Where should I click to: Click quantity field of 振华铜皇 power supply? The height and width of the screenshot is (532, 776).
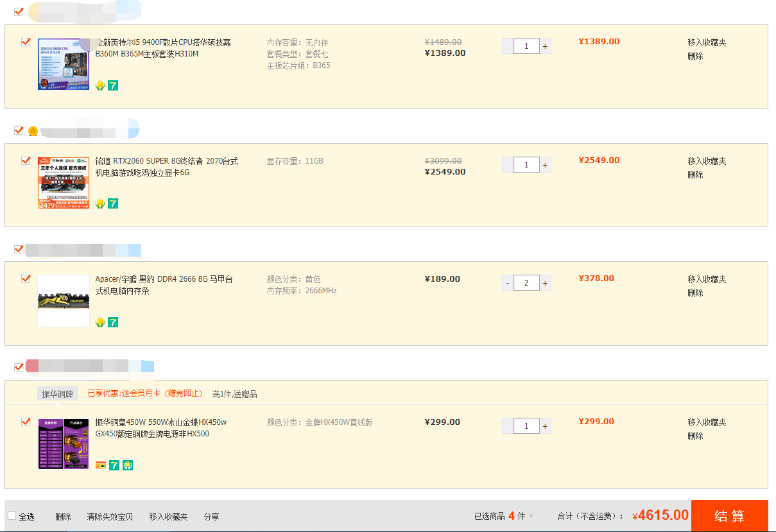(526, 426)
